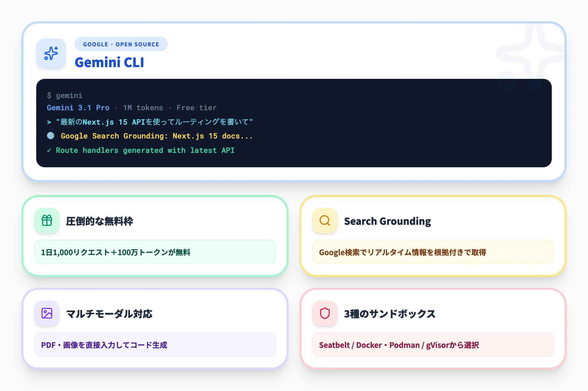The width and height of the screenshot is (588, 391).
Task: Click the sparkle Gemini logo icon
Action: coord(51,54)
